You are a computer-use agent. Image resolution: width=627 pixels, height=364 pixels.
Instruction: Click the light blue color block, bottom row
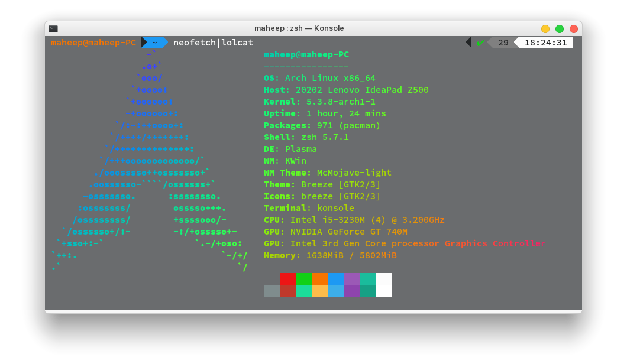pos(335,291)
